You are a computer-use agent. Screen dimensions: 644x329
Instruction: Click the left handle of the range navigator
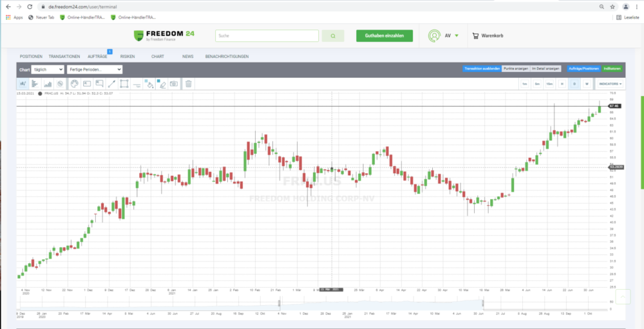tap(279, 303)
